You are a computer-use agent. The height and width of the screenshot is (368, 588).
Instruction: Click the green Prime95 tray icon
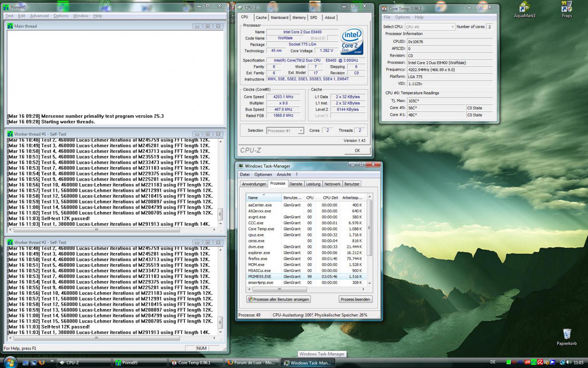[534, 362]
